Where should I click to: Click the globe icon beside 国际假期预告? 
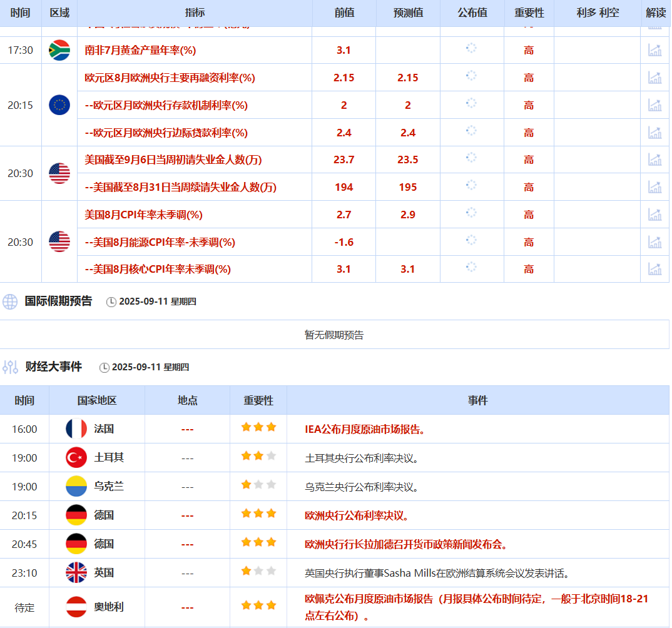click(x=10, y=301)
